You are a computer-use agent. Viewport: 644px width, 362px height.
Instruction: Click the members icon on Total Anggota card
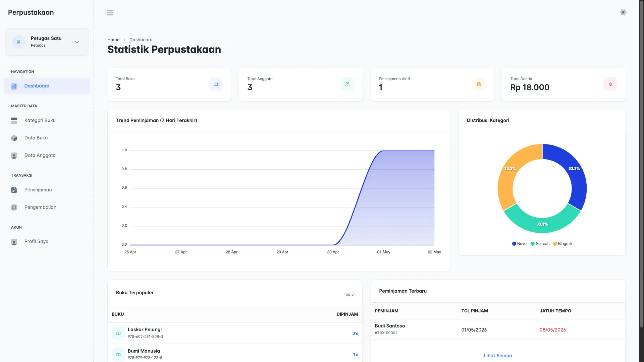click(x=347, y=84)
